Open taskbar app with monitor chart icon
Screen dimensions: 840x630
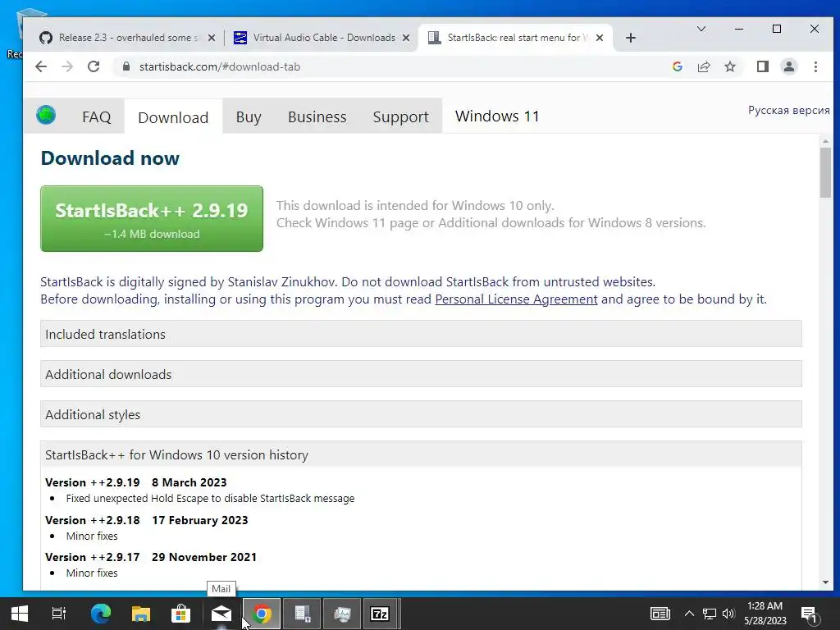(x=342, y=614)
